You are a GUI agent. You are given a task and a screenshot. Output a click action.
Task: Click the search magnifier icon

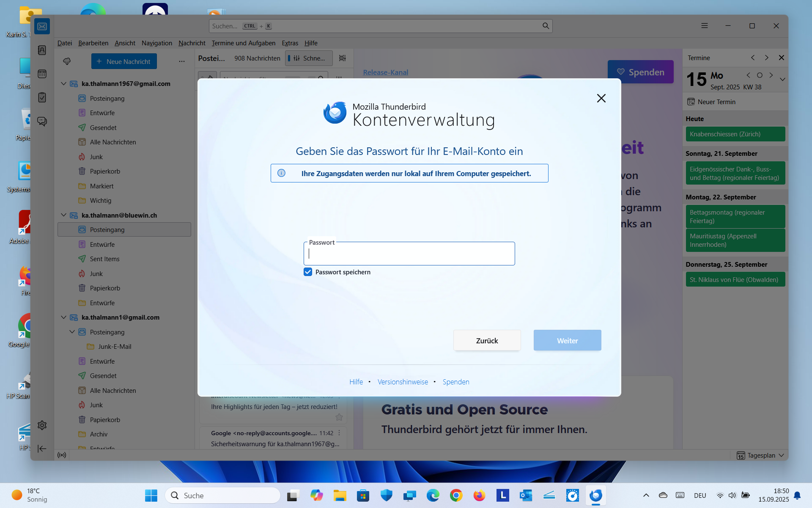tap(546, 26)
